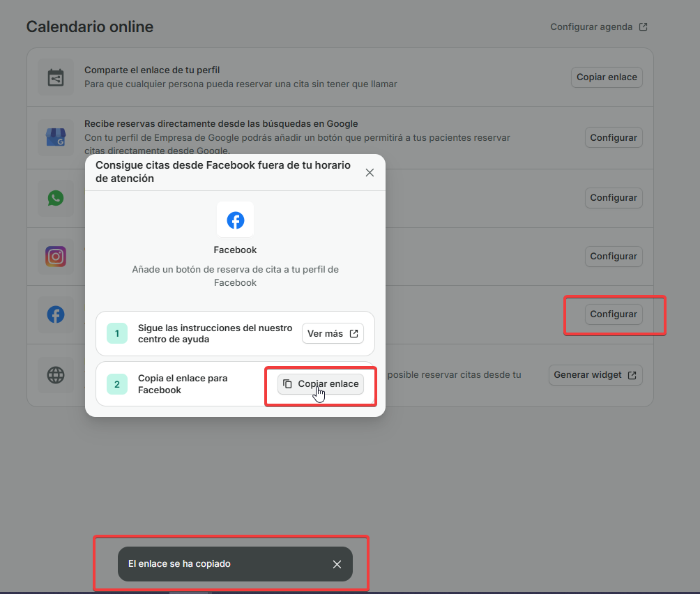Close the Facebook setup dialog
The image size is (700, 594).
[370, 172]
